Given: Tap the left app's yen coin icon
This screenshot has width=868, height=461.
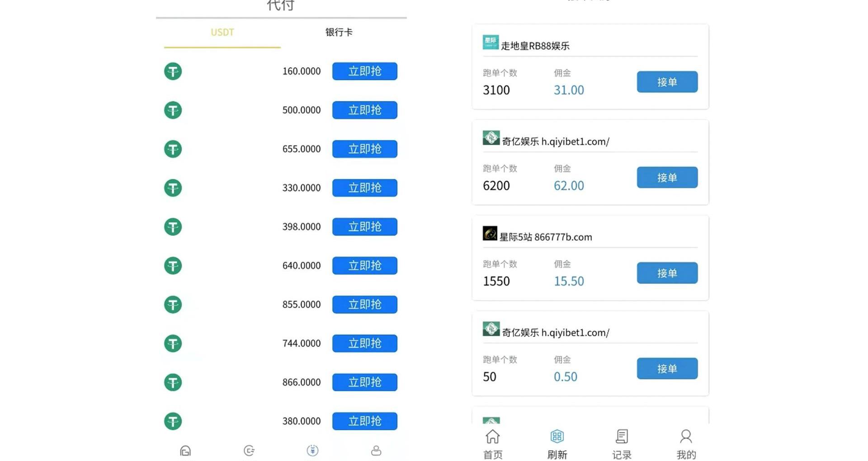Looking at the screenshot, I should (312, 451).
